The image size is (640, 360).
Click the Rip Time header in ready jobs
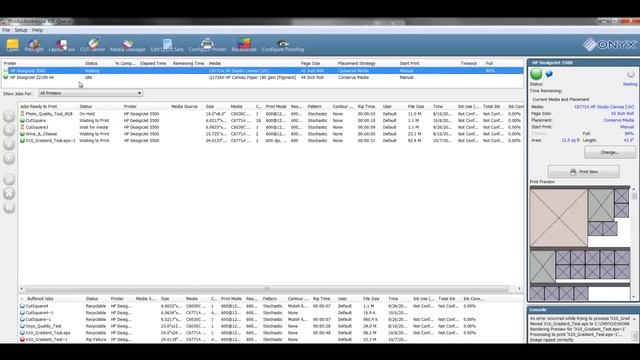[x=366, y=107]
